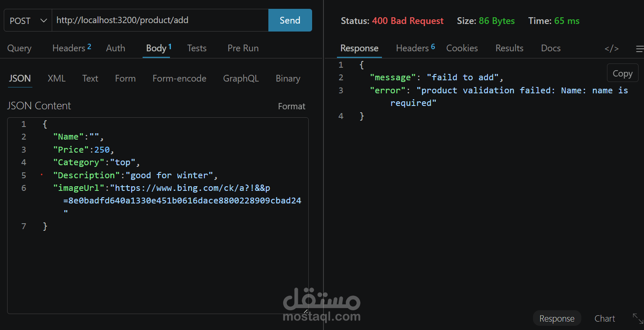Select Form body type
Screen dimensions: 644x330
pos(125,79)
